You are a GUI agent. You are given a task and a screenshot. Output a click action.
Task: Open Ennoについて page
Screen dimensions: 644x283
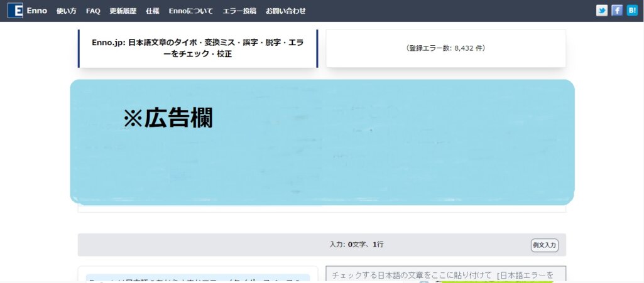[191, 11]
